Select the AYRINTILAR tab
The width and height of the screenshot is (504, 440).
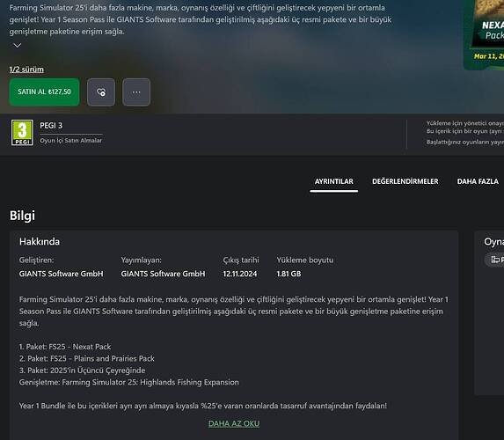[333, 181]
